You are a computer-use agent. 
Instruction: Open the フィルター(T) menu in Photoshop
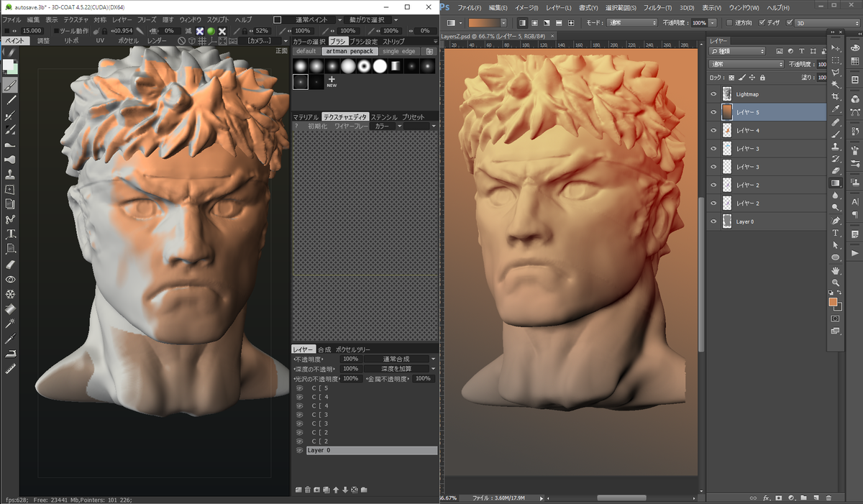coord(658,7)
